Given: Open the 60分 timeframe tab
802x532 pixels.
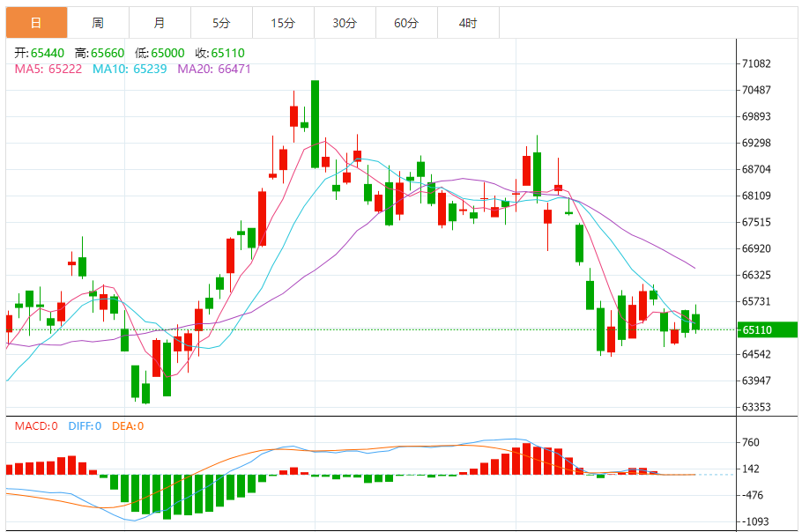Looking at the screenshot, I should point(406,23).
